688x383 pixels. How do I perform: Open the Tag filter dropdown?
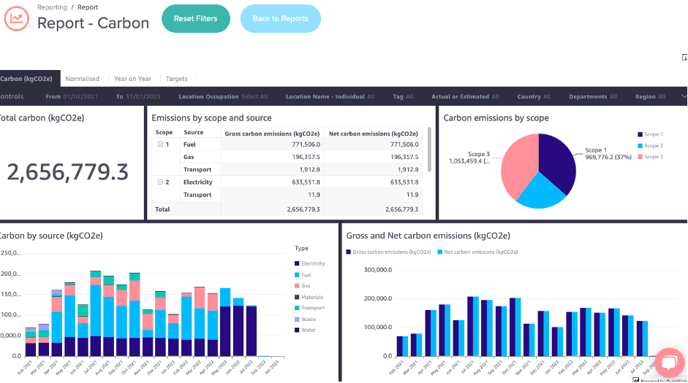403,97
